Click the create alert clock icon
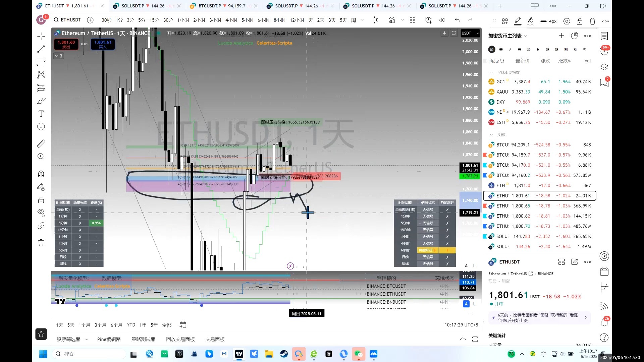Screen dimensions: 644x362 [428, 20]
